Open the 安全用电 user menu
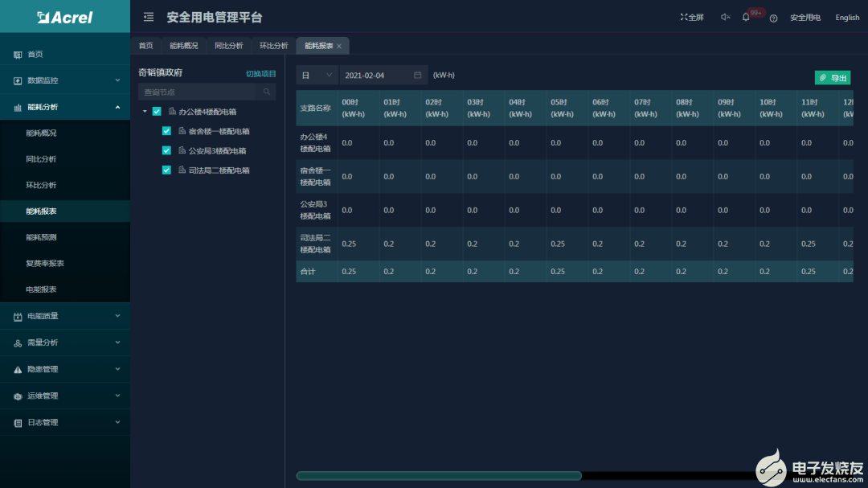 tap(805, 18)
